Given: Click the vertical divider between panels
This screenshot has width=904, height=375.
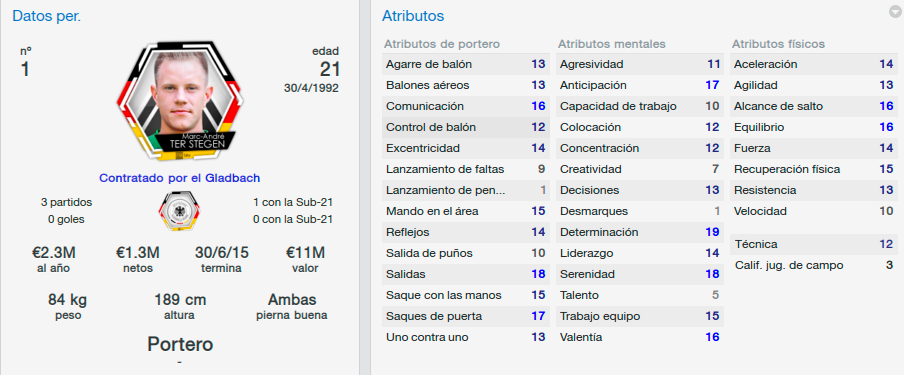Looking at the screenshot, I should coord(364,188).
